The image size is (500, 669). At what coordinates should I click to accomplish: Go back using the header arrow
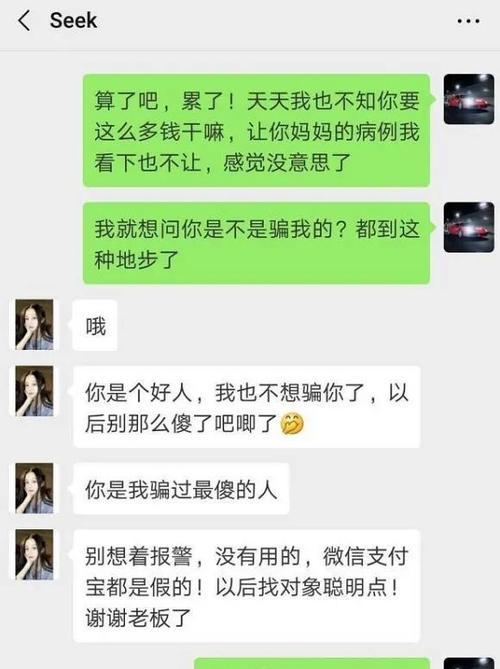(x=24, y=20)
